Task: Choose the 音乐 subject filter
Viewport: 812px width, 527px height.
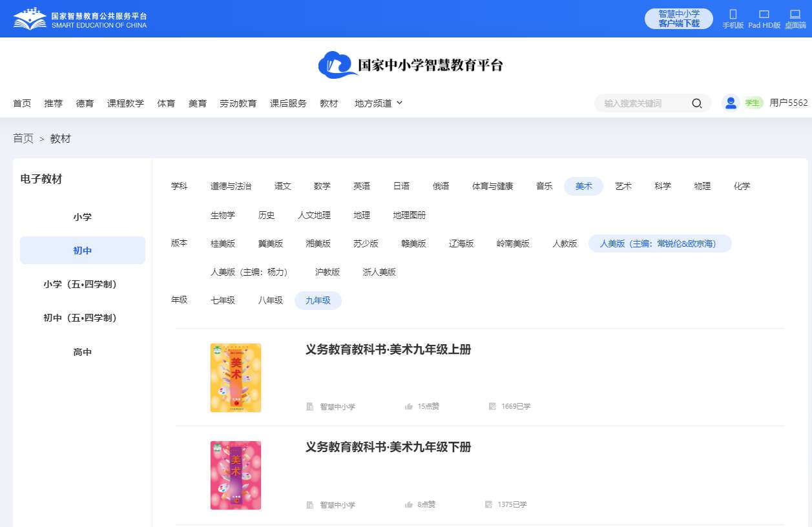Action: point(545,186)
